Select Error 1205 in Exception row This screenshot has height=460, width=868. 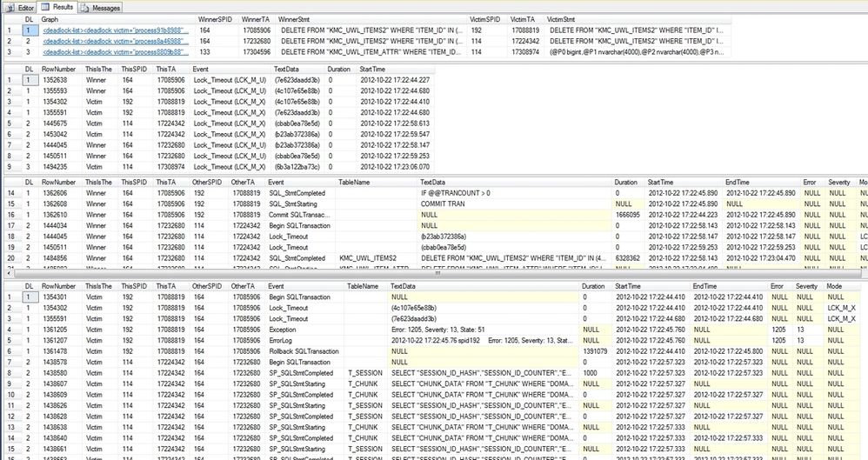(781, 330)
